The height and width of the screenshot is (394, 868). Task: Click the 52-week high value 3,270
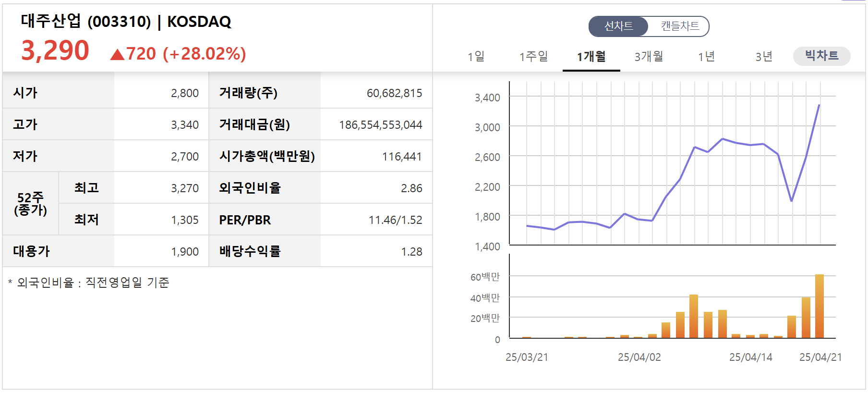click(185, 188)
